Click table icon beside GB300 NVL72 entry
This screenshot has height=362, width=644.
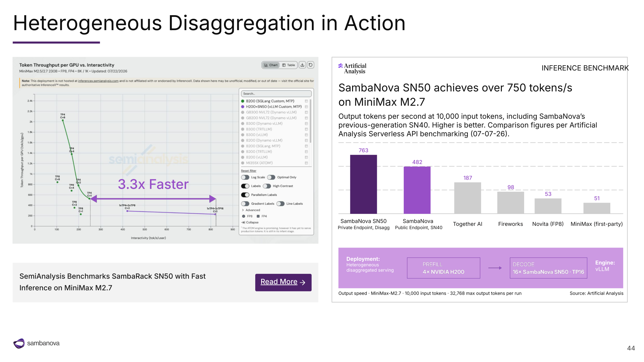[306, 112]
